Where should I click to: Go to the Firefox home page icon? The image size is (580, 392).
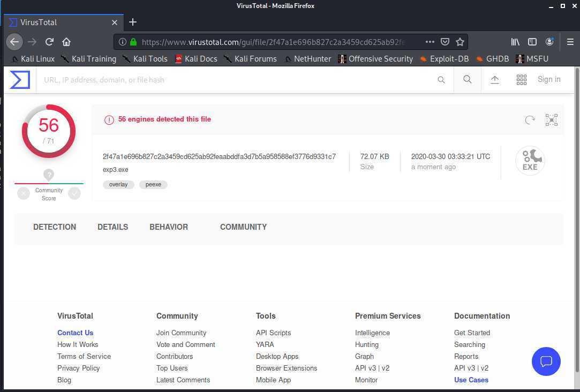click(66, 42)
